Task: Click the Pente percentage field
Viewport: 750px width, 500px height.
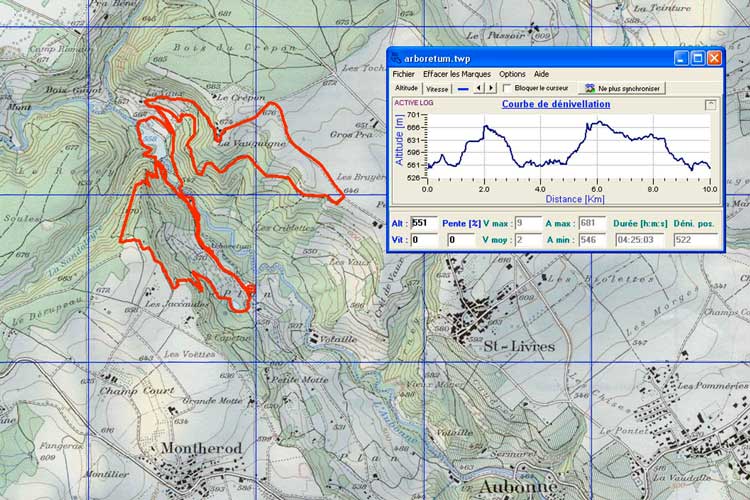Action: click(461, 240)
